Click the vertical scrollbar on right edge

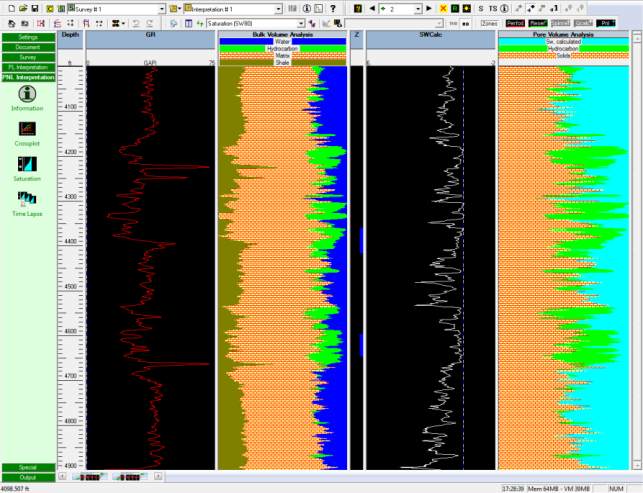point(636,251)
